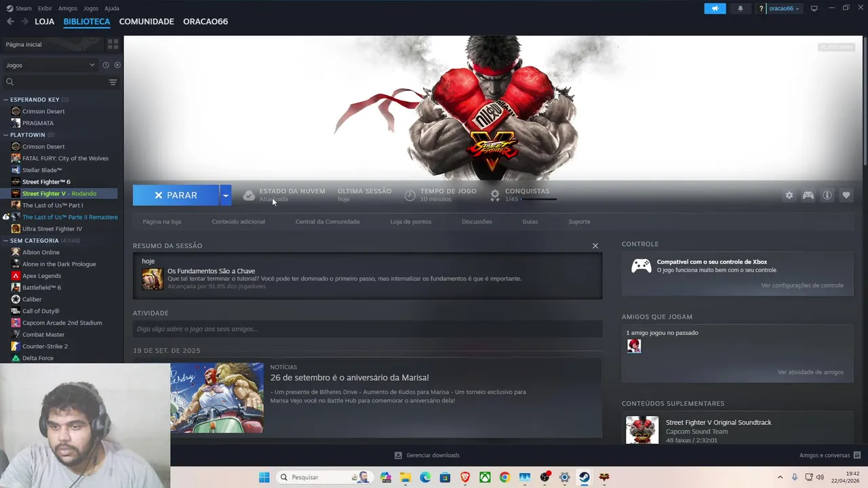Click the cloud status icon
Screen dimensions: 868x488
[x=249, y=195]
